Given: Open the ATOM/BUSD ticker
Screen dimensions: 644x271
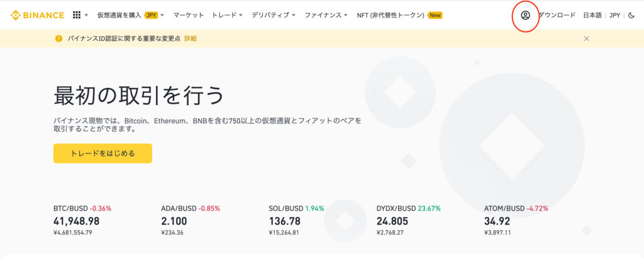Looking at the screenshot, I should click(516, 221).
